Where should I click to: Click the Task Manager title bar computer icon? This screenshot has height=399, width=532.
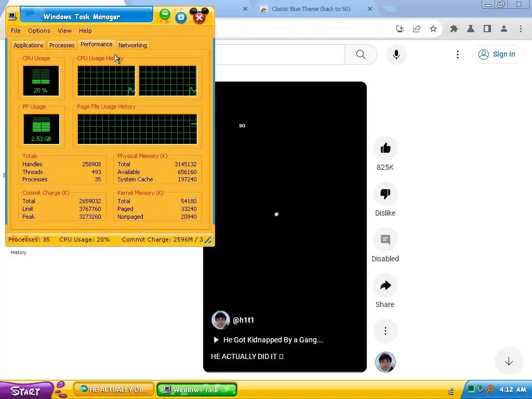(12, 16)
